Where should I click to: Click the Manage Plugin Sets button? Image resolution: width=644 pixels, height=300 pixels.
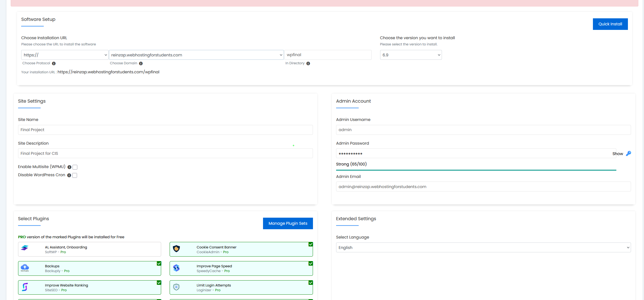[288, 223]
